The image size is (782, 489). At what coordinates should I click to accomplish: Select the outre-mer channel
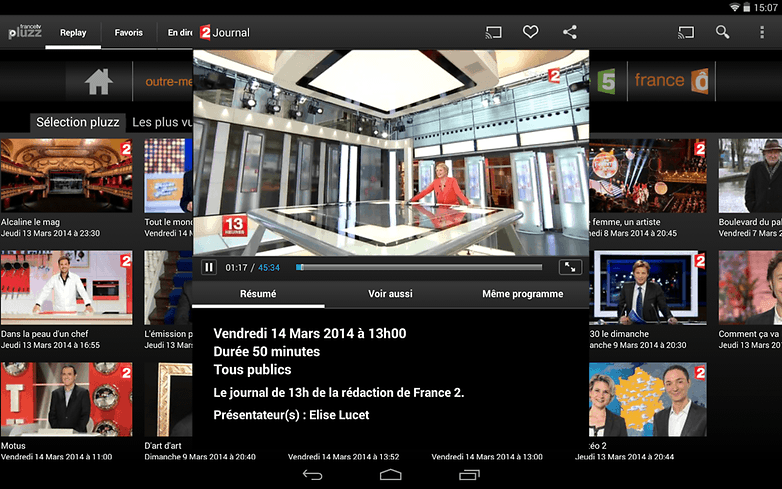pyautogui.click(x=169, y=81)
